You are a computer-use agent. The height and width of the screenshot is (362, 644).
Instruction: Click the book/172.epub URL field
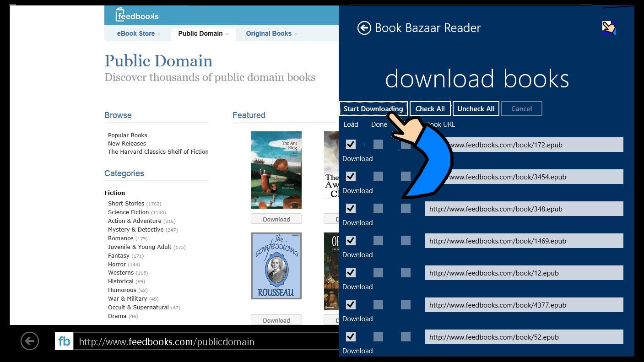point(524,145)
